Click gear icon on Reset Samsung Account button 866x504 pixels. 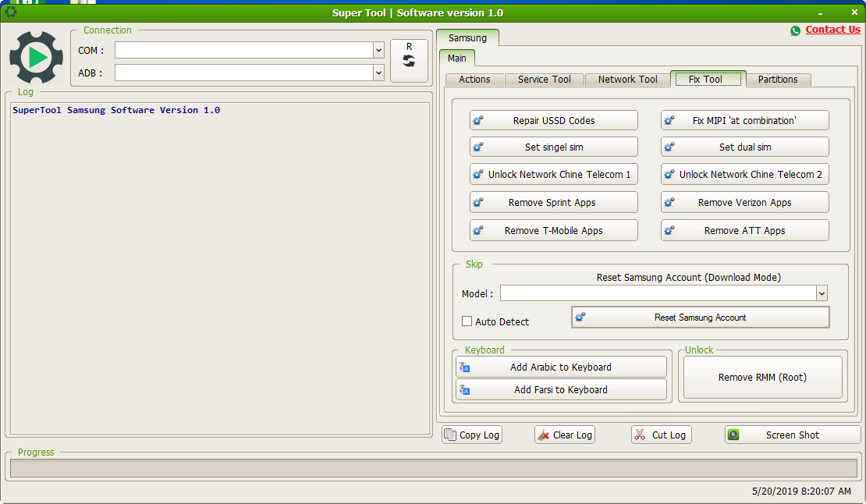pyautogui.click(x=580, y=318)
